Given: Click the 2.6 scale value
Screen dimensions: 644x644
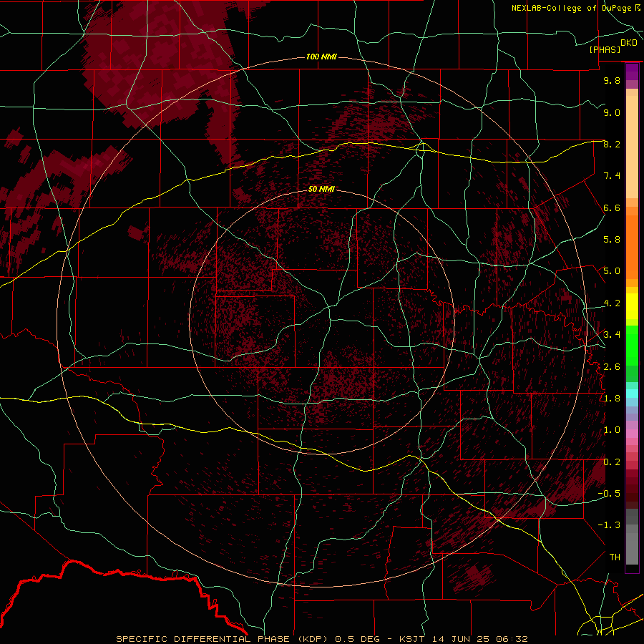Looking at the screenshot, I should tap(612, 366).
